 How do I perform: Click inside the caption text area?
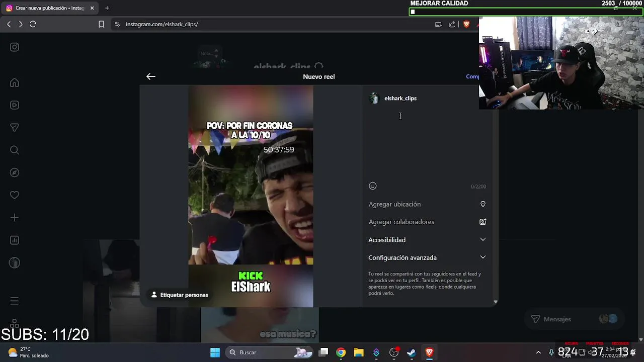click(427, 143)
